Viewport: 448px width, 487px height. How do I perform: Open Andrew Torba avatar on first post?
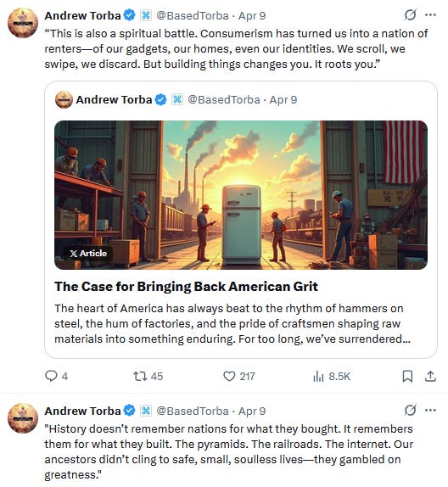tap(23, 23)
